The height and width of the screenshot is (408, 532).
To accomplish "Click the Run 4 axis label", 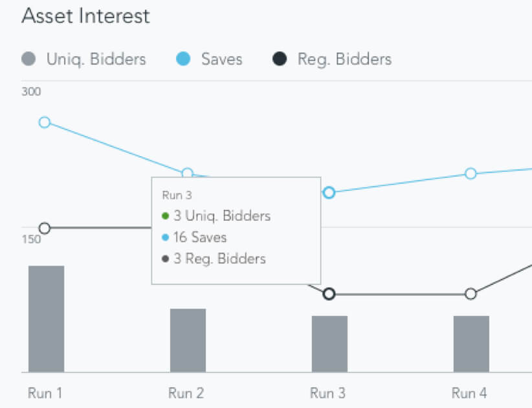I will [x=469, y=393].
